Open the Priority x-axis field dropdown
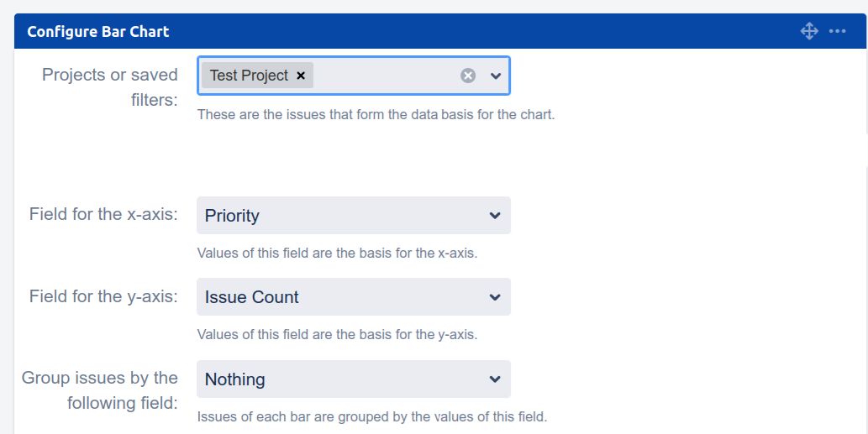 point(336,216)
